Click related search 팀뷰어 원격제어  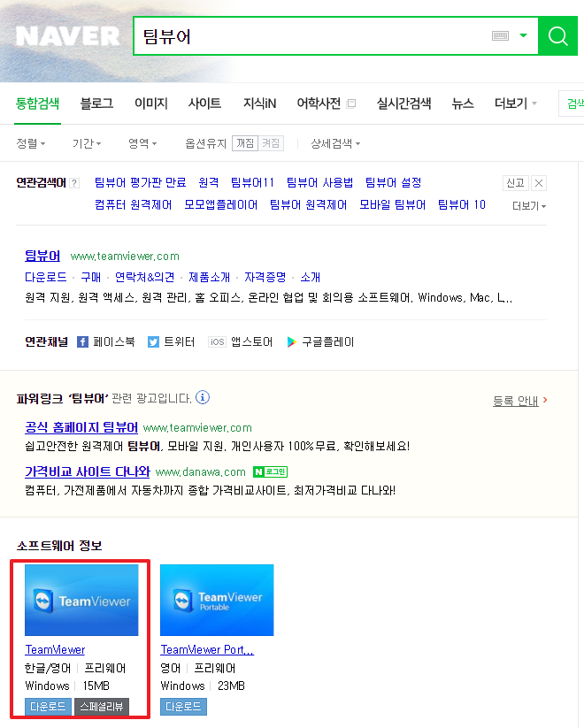[x=309, y=204]
